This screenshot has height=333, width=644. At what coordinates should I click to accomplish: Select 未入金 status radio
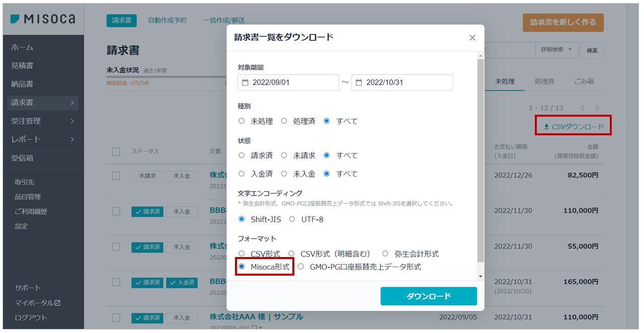(284, 174)
